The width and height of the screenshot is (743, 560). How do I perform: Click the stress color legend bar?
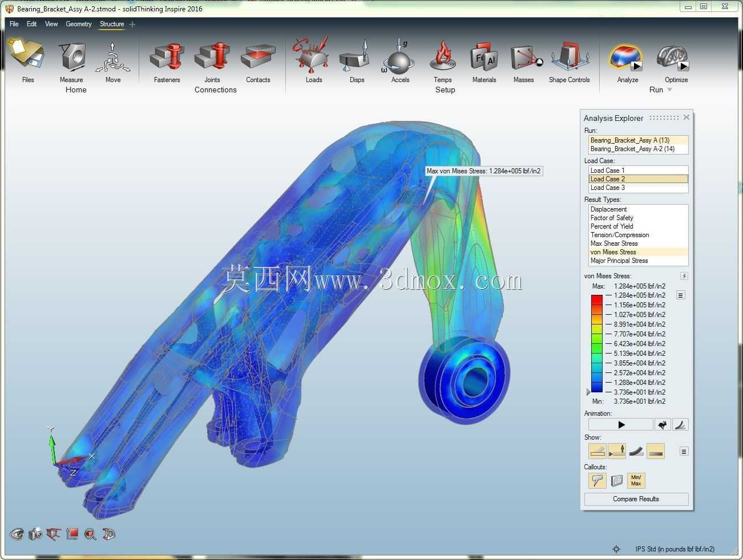point(597,344)
